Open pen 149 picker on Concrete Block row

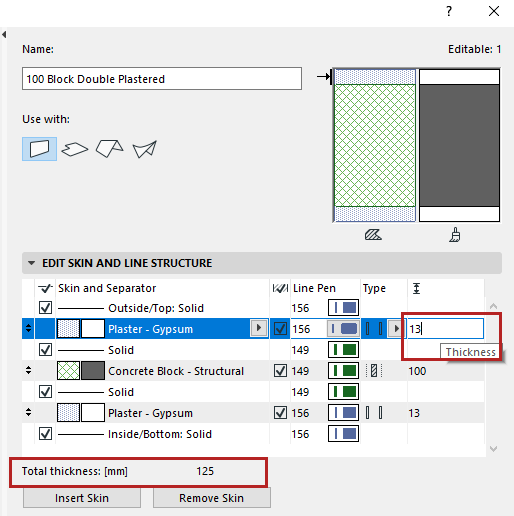(x=343, y=371)
